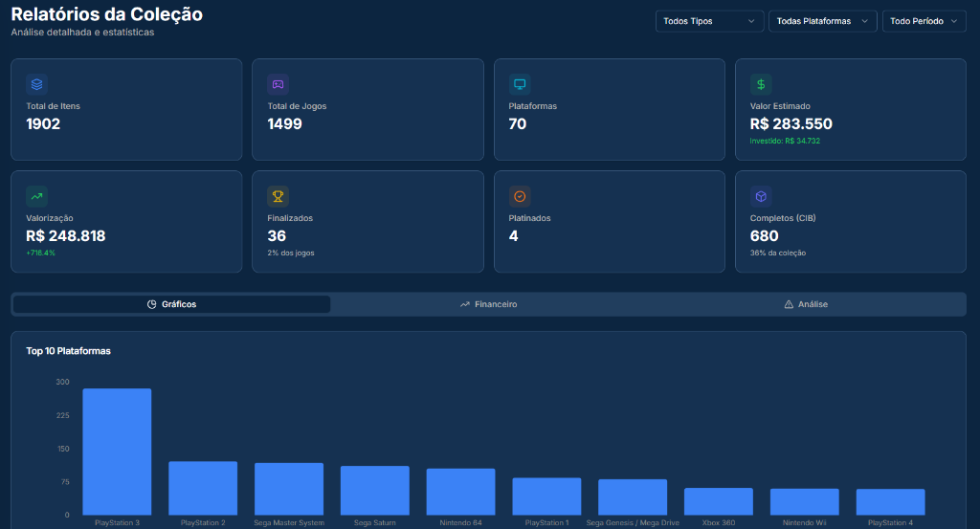This screenshot has width=980, height=529.
Task: Click the PlayStation 3 bar in chart
Action: coord(117,452)
